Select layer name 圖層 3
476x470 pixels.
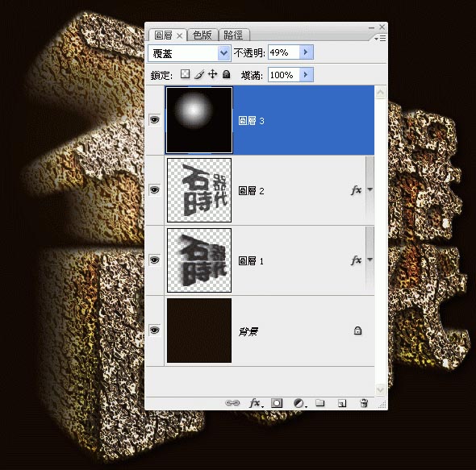[251, 121]
